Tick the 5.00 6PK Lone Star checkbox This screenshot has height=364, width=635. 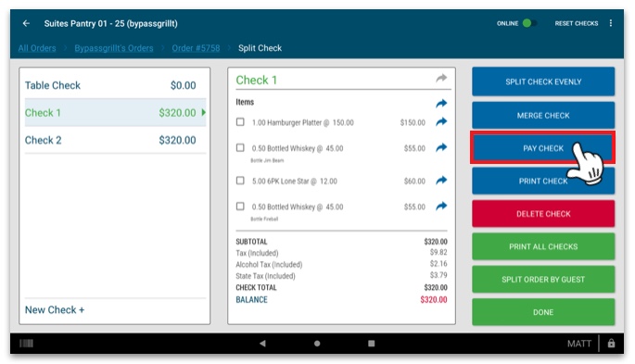(x=240, y=181)
